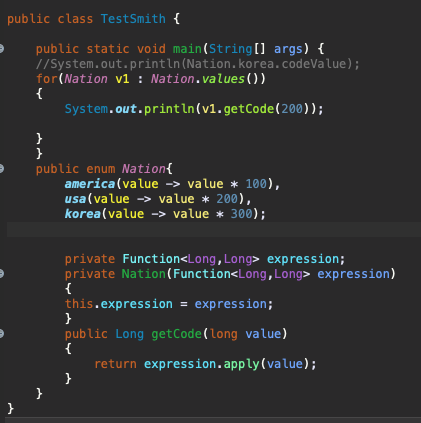421x423 pixels.
Task: Click the v1 loop variable in the for statement
Action: pyautogui.click(x=122, y=79)
